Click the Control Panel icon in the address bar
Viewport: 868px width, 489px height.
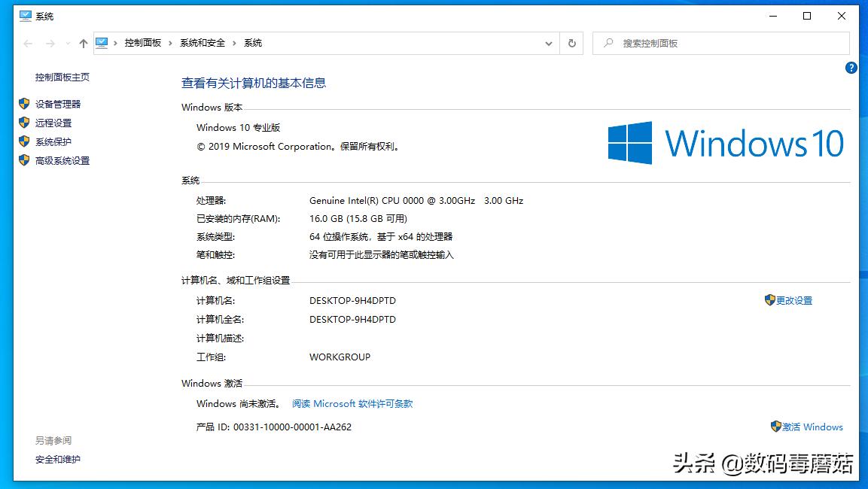(101, 43)
